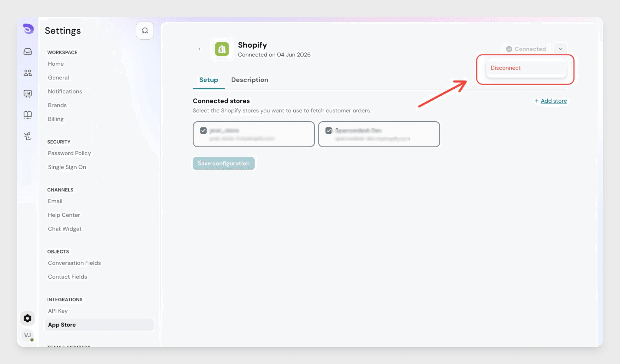Open the inbox tray icon
Screen dimensions: 620x364
pos(28,51)
